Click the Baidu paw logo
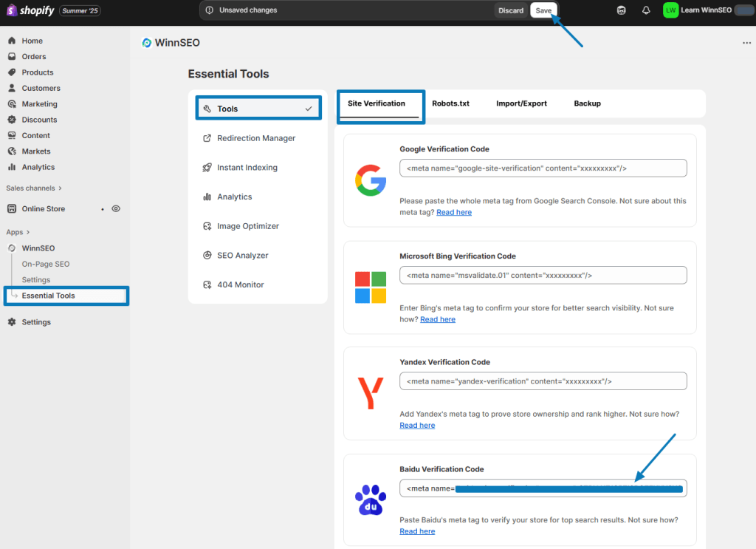 371,499
